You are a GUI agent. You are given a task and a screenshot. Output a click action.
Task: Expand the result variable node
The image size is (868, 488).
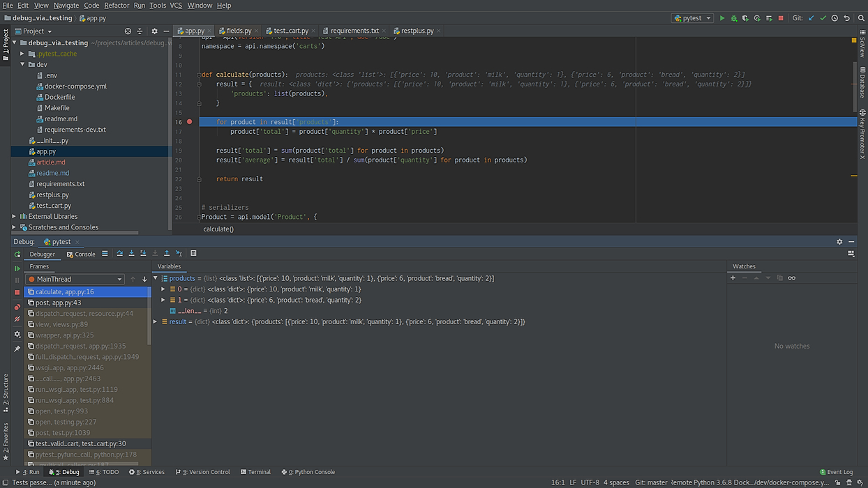point(156,321)
